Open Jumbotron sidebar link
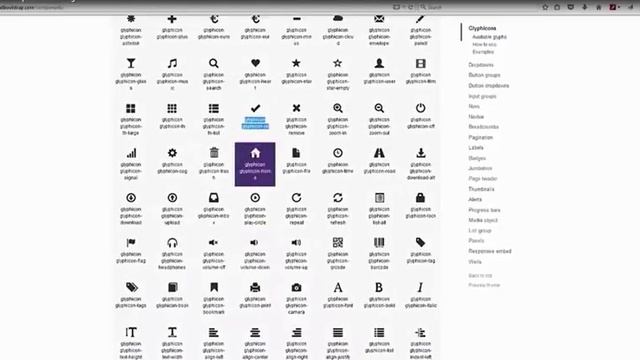 point(480,168)
